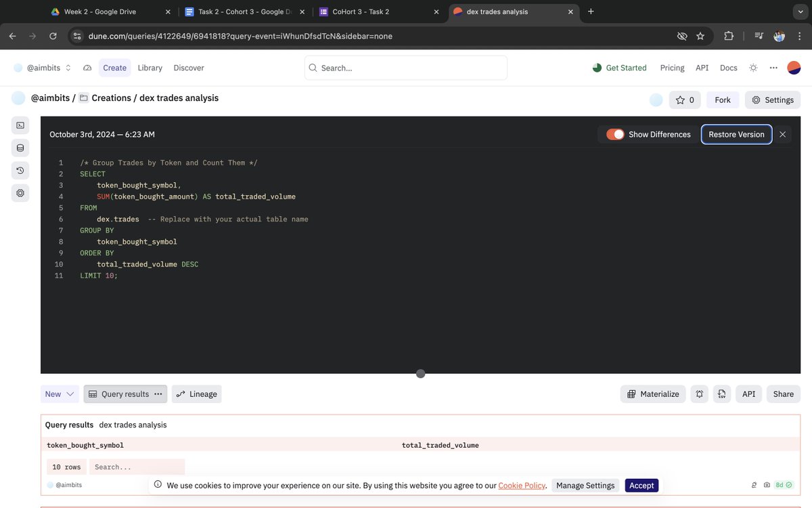
Task: Click the Restore Version button
Action: (736, 134)
